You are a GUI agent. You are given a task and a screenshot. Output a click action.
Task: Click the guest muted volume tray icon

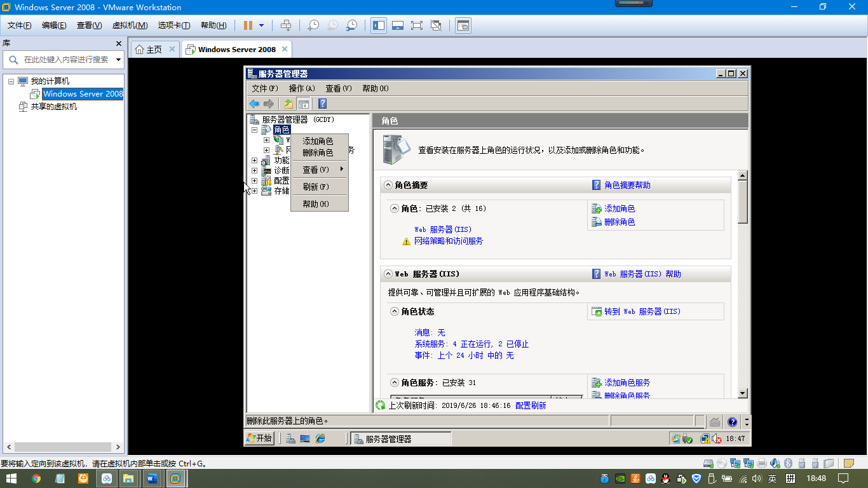[x=716, y=438]
